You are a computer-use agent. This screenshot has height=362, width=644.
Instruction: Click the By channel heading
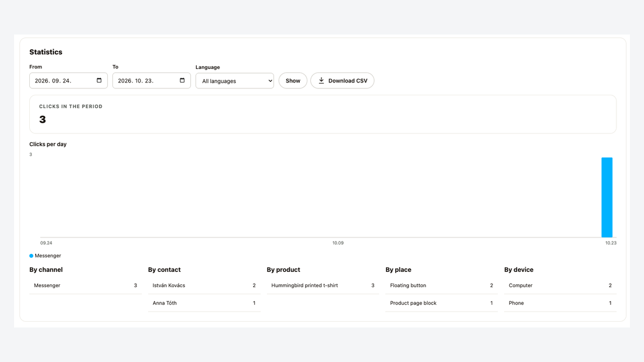[46, 270]
